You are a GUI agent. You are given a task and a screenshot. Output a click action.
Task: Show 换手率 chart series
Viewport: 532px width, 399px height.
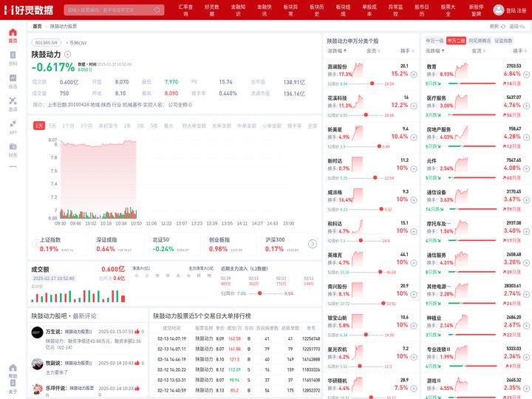294,126
